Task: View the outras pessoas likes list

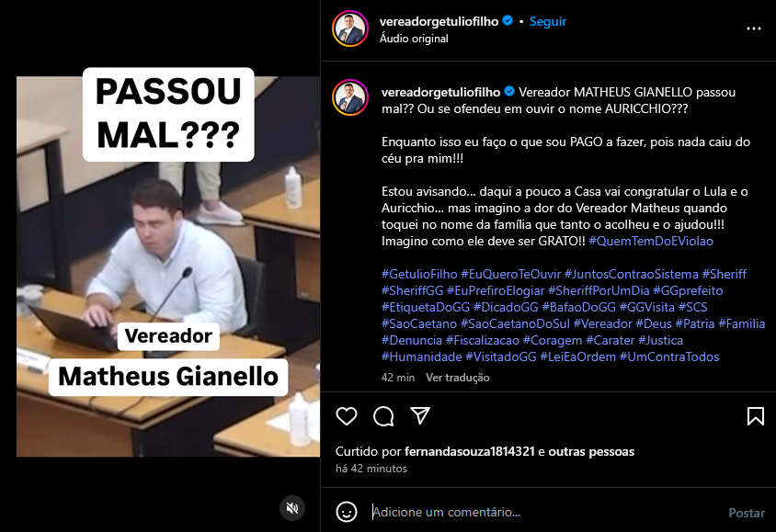Action: (591, 451)
